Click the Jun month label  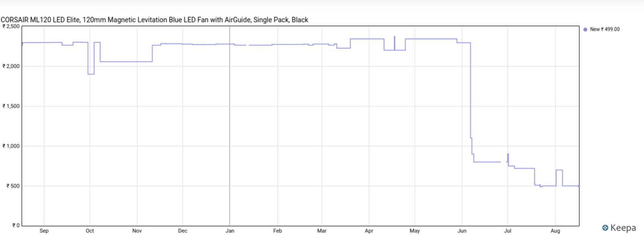pos(462,231)
